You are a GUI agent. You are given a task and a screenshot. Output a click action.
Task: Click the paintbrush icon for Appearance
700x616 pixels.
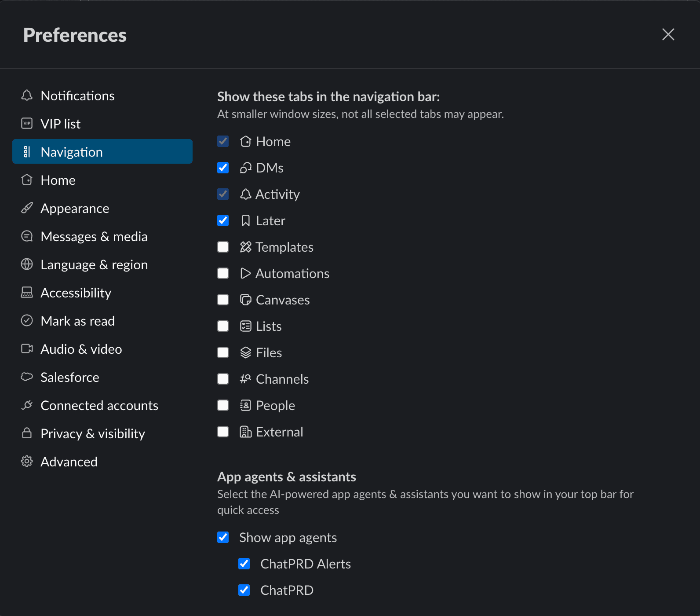tap(27, 208)
